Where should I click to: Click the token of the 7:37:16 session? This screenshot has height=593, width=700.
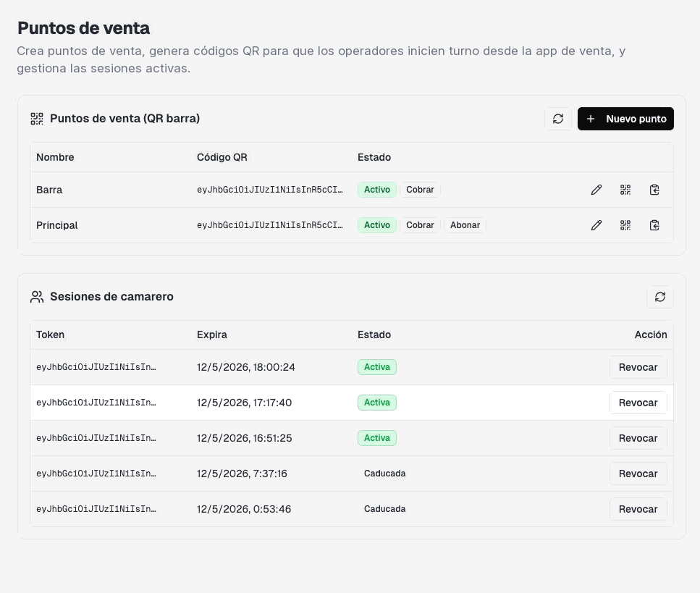96,474
